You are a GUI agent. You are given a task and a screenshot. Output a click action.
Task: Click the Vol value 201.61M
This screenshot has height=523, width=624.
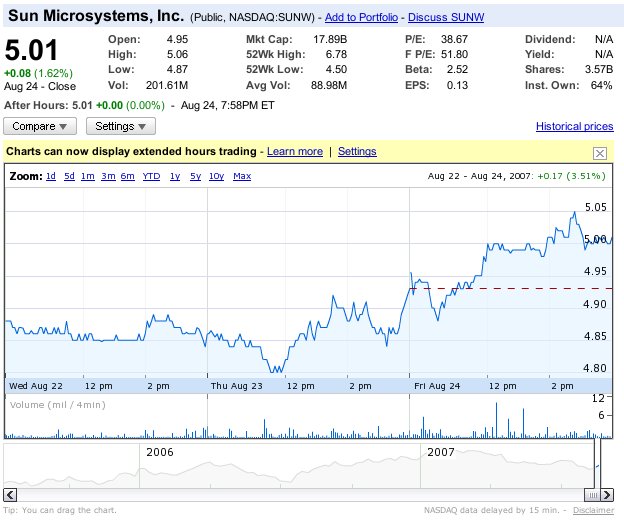pos(167,85)
